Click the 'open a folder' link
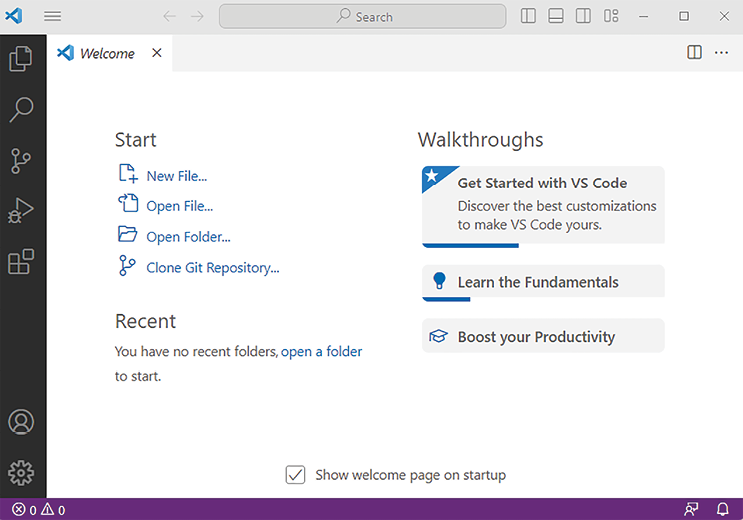Viewport: 743px width, 520px height. [321, 352]
